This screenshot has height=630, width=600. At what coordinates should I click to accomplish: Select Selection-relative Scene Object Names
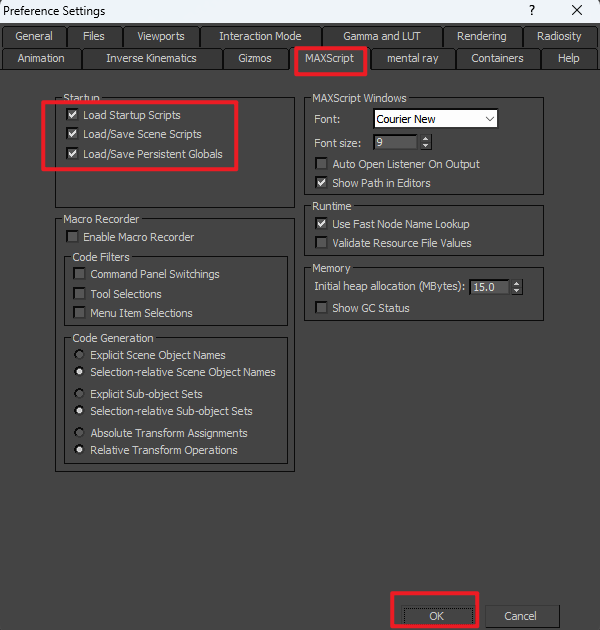[x=79, y=372]
